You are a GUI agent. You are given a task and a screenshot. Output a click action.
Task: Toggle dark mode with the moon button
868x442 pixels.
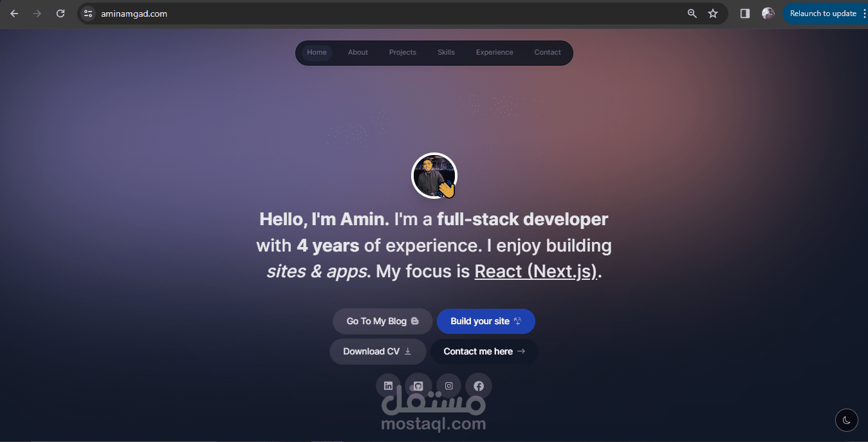[846, 419]
